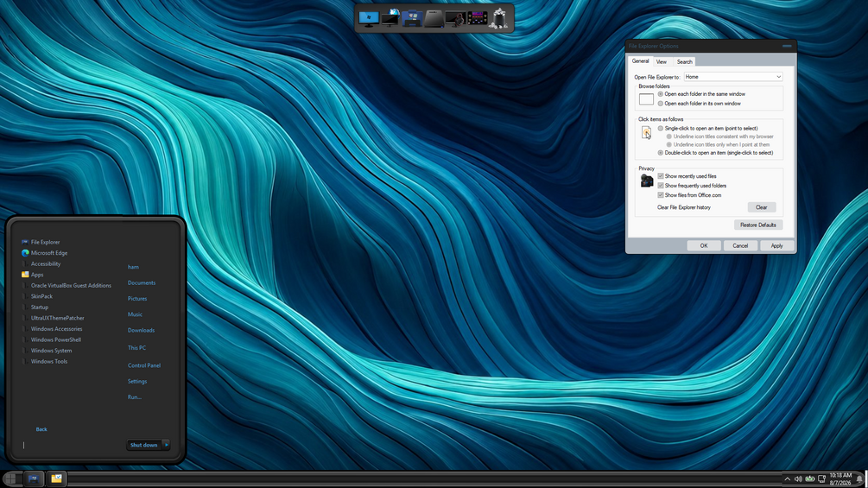Toggle Show recently used files checkbox

[661, 176]
